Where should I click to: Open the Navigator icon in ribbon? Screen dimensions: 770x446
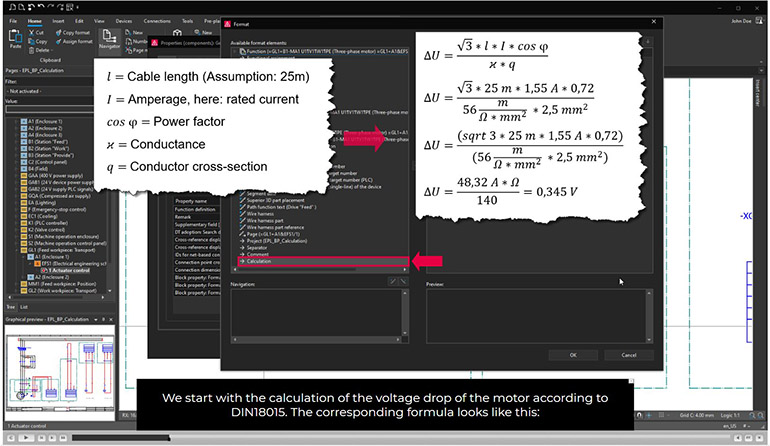(x=109, y=38)
